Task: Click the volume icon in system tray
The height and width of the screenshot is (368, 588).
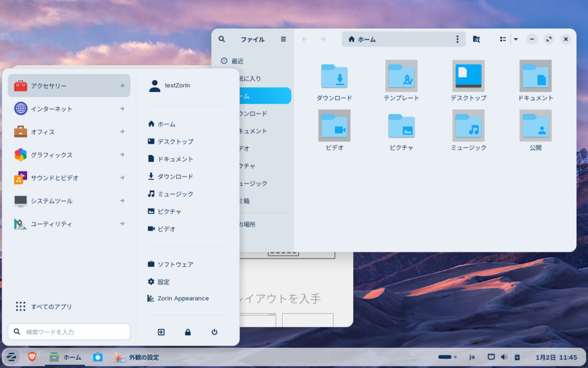Action: click(504, 357)
